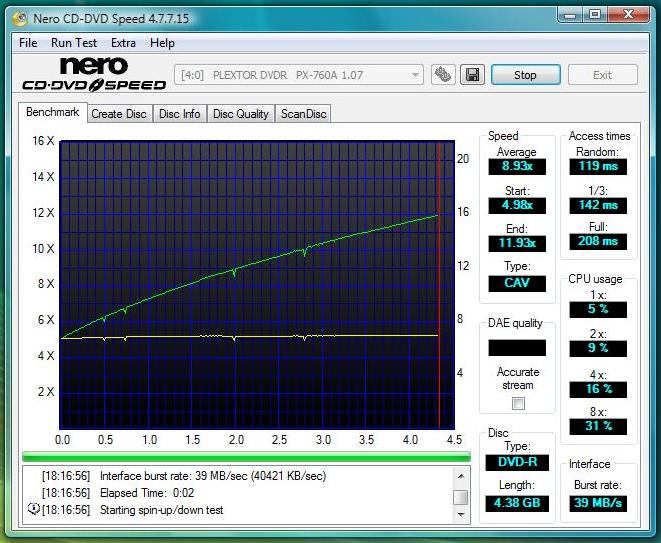This screenshot has height=543, width=661.
Task: Click the info icon beside the spin-up log entry
Action: (x=33, y=509)
